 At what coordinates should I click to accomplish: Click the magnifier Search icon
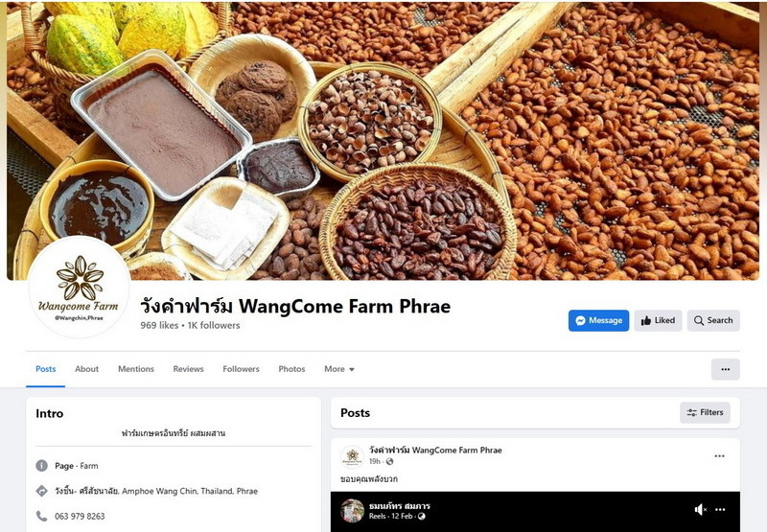click(x=699, y=321)
